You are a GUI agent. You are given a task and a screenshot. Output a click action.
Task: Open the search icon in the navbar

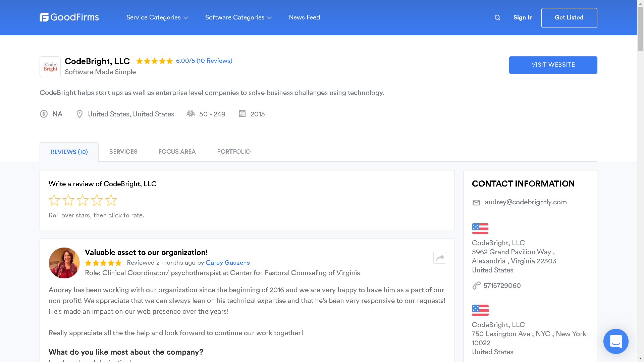497,17
